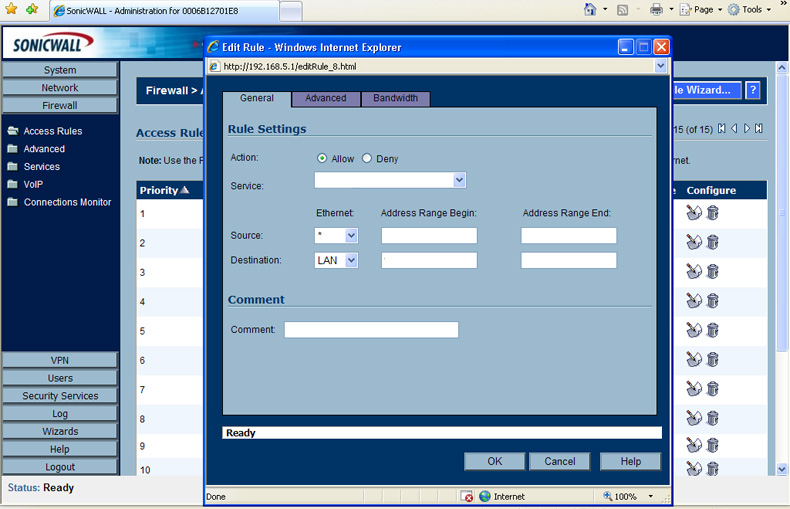Click the OK button in Edit Rule
790x509 pixels.
494,461
